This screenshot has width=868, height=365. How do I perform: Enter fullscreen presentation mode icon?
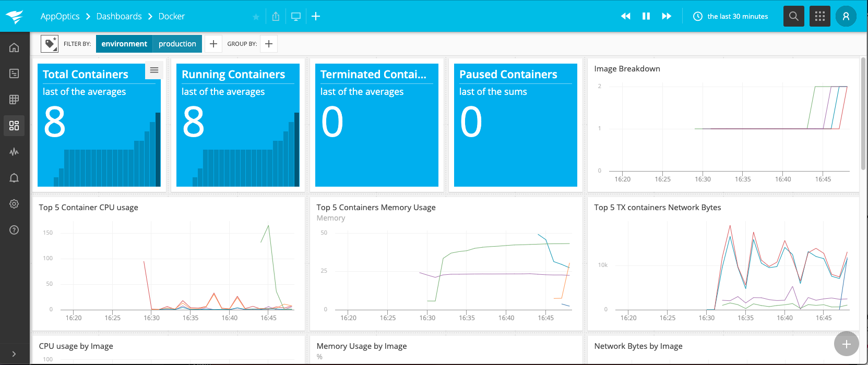296,16
